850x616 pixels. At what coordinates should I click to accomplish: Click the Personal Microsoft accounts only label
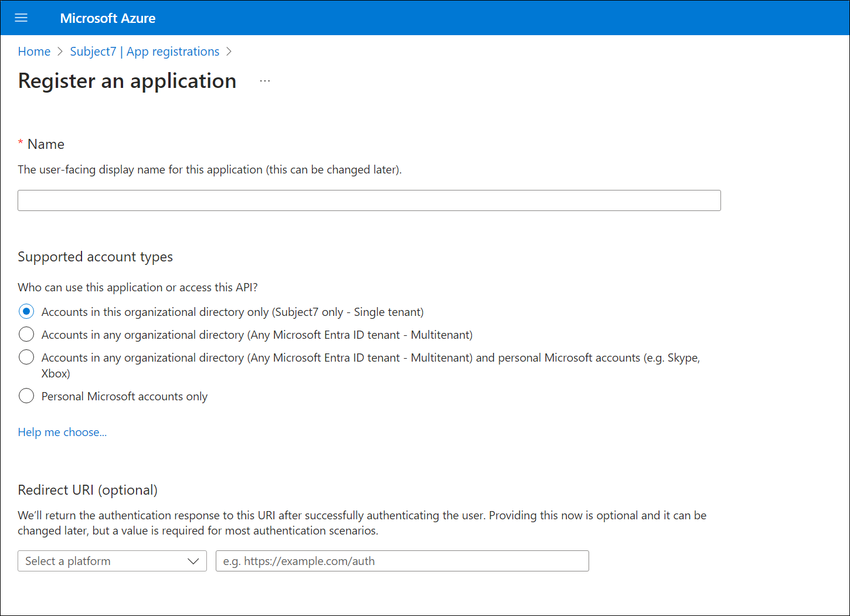coord(124,396)
